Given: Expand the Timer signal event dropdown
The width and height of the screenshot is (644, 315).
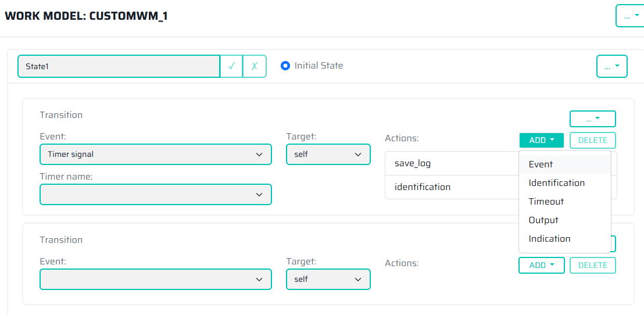Looking at the screenshot, I should pos(155,155).
